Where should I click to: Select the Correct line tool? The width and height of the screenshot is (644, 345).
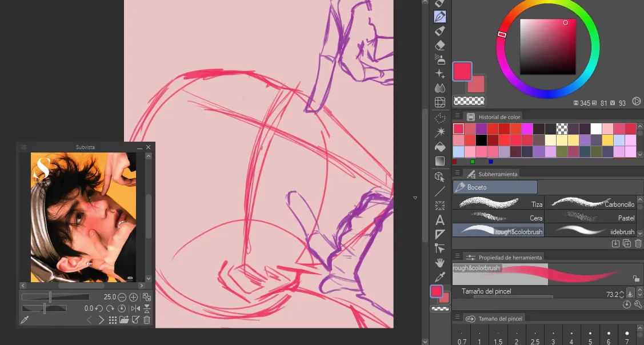[x=440, y=249]
